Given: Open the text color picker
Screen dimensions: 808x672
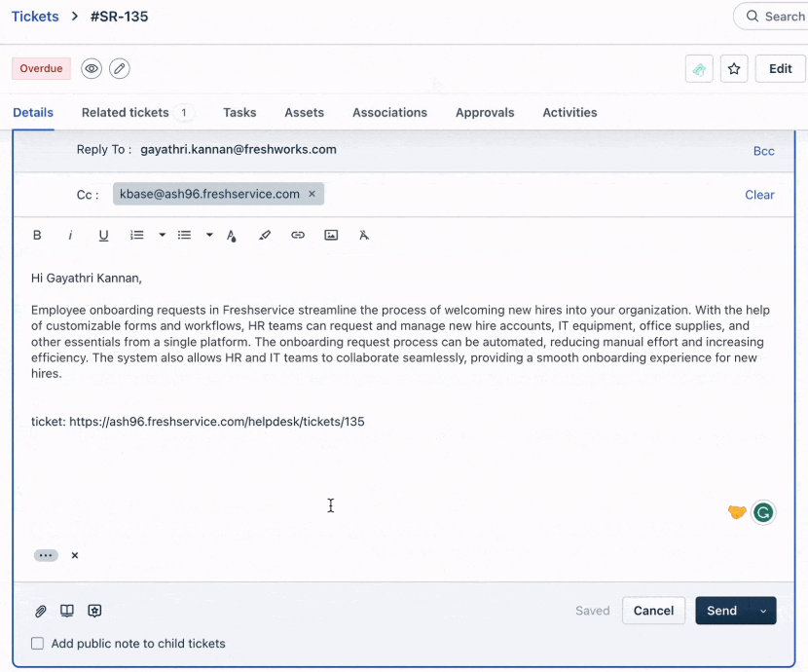Looking at the screenshot, I should point(232,236).
